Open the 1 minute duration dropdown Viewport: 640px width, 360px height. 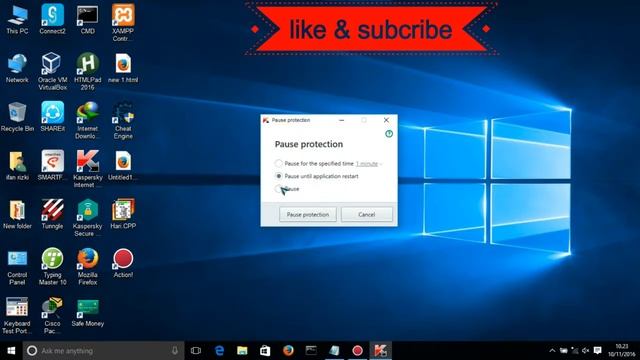click(x=369, y=164)
